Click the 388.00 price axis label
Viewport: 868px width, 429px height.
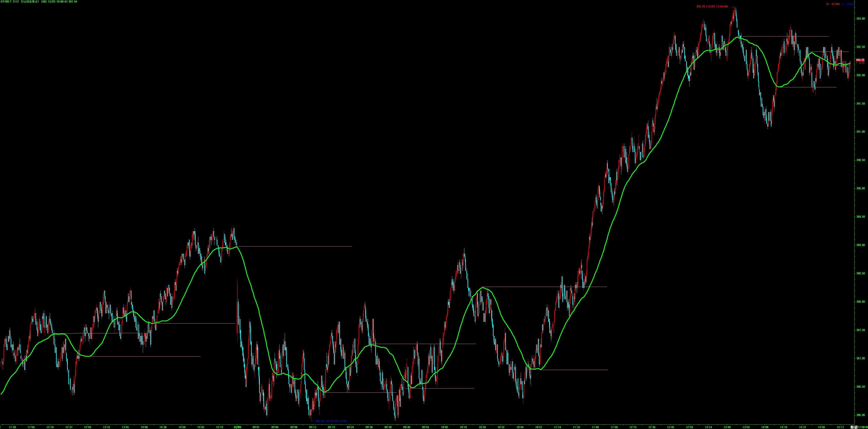tap(860, 302)
